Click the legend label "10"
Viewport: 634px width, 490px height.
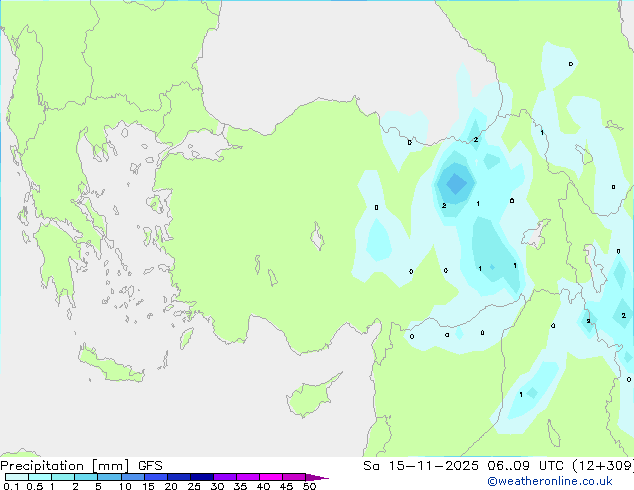[x=125, y=486]
